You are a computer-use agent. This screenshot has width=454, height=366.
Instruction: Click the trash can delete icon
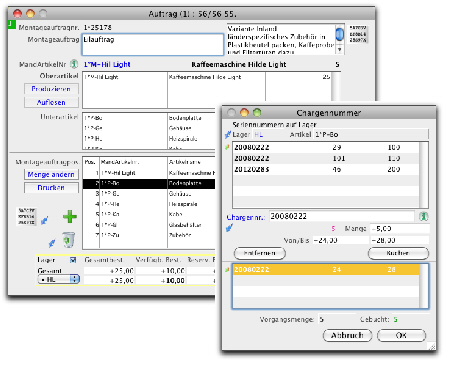pos(69,240)
